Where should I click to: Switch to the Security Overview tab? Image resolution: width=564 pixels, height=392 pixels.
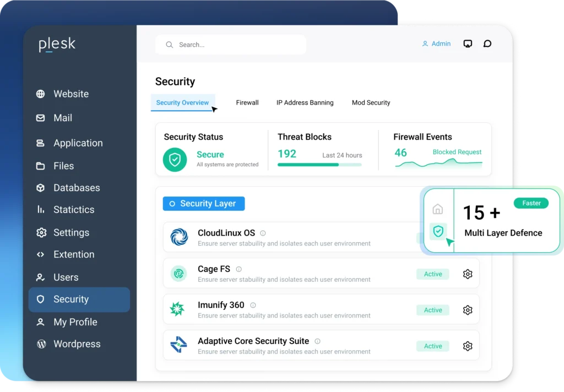182,102
